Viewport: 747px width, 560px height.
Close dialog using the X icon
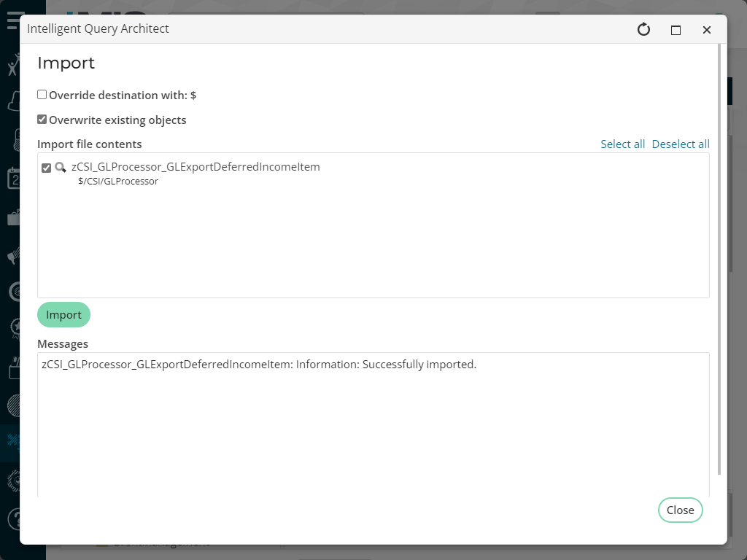pos(706,30)
